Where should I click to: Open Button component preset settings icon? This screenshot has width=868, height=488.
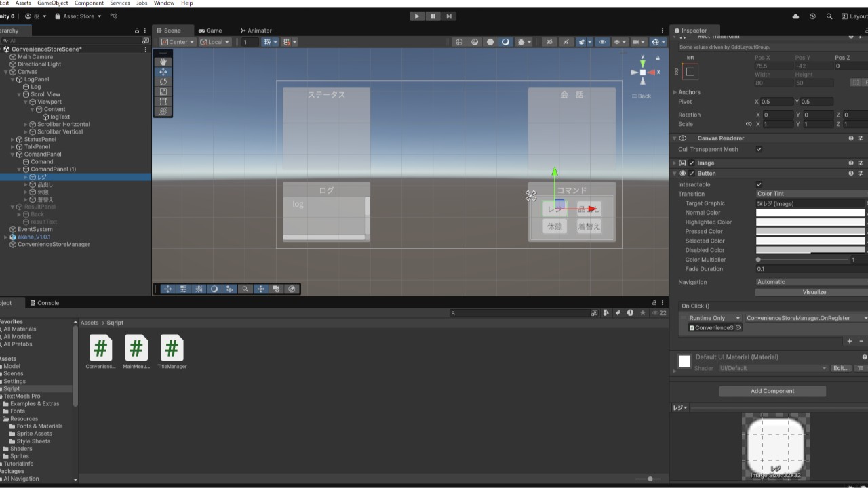[861, 174]
